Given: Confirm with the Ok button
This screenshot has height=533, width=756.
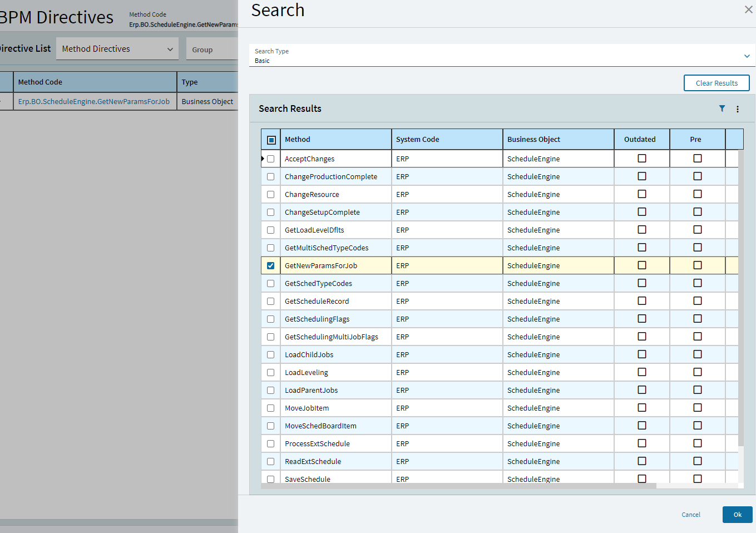Looking at the screenshot, I should point(738,515).
